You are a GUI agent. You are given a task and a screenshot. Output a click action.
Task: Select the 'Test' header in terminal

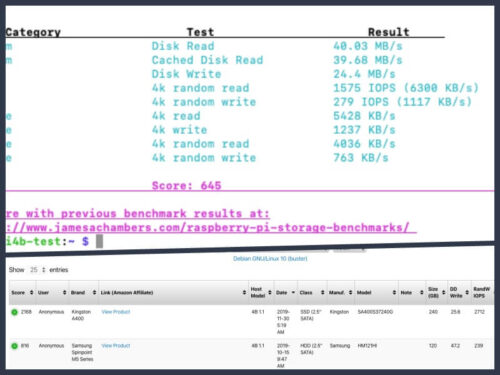click(200, 32)
